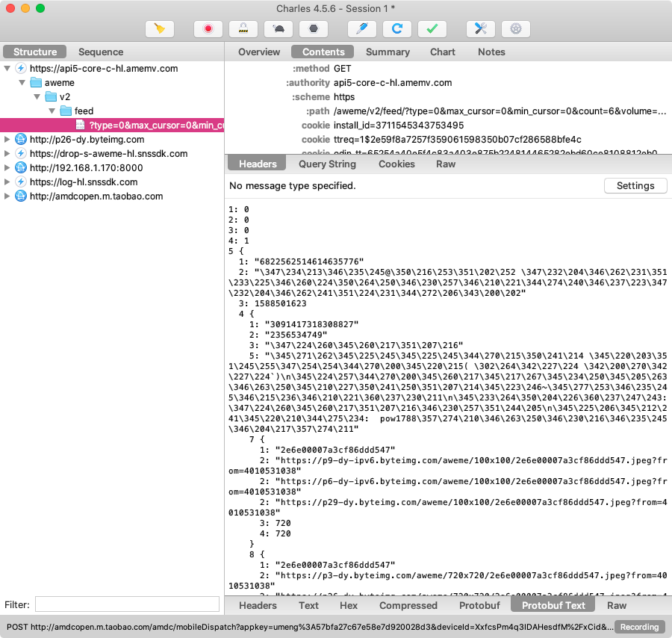The height and width of the screenshot is (638, 672).
Task: Select request Raw tab
Action: click(x=445, y=164)
